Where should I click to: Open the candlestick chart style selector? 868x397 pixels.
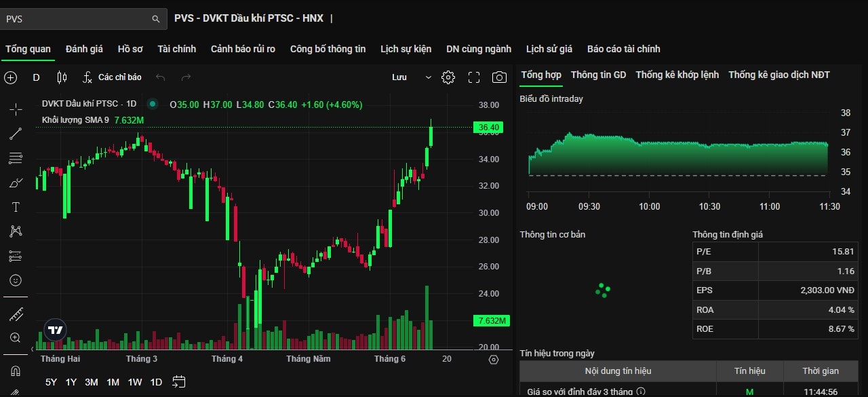(x=62, y=77)
